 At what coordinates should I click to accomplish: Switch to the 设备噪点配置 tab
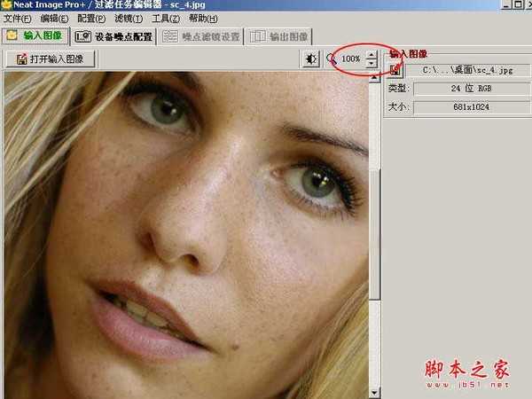[113, 36]
